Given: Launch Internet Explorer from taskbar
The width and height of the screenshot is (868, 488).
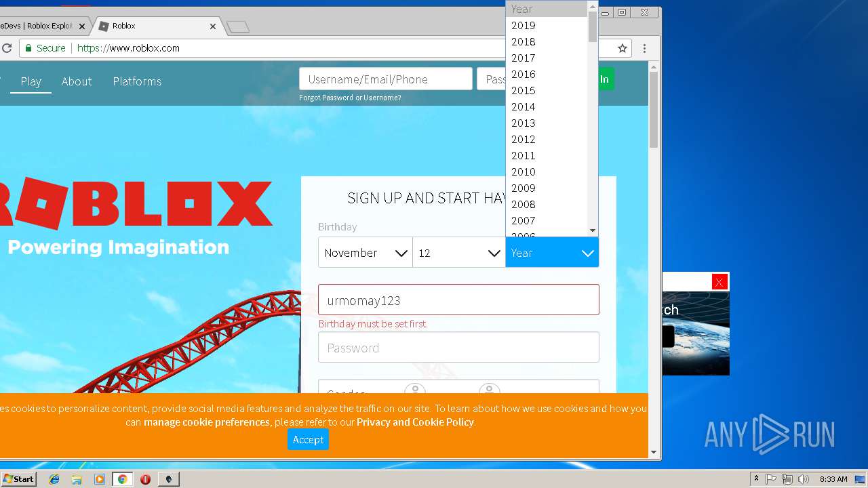Looking at the screenshot, I should 54,479.
